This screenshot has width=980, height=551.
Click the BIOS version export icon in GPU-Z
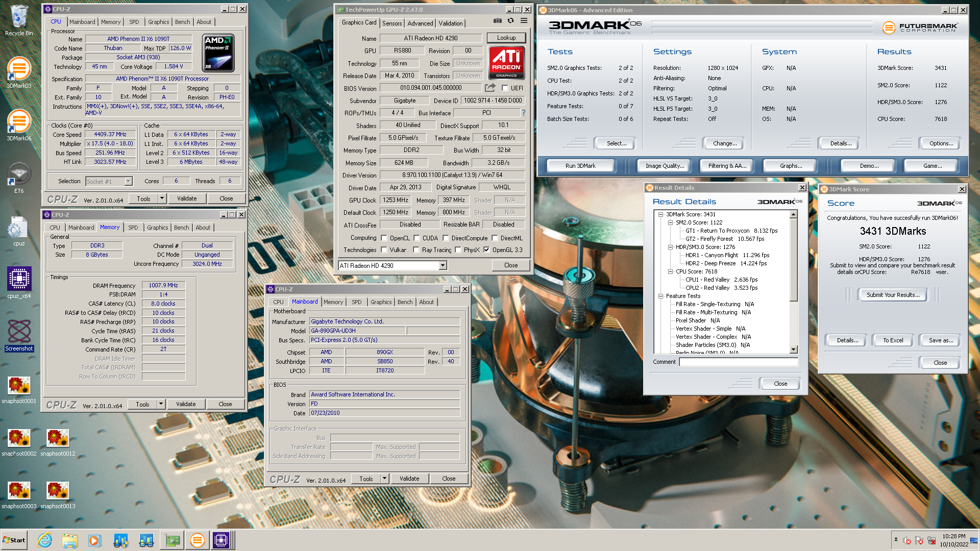tap(490, 88)
